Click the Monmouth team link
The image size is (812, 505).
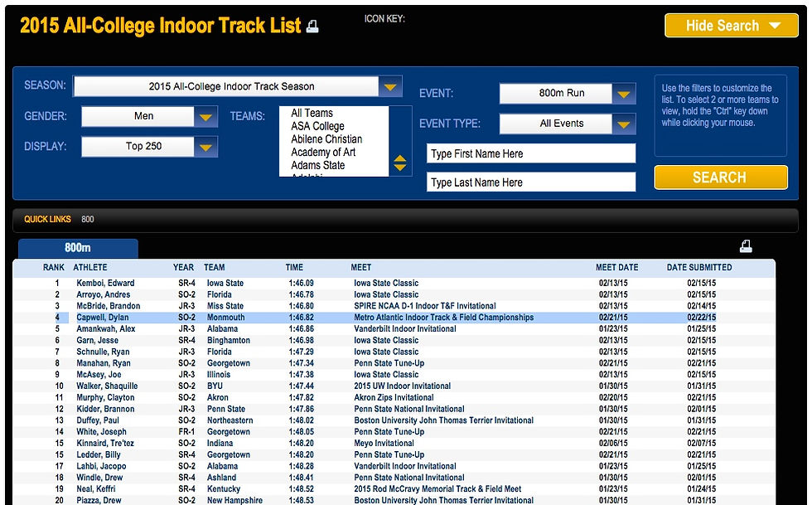click(225, 318)
